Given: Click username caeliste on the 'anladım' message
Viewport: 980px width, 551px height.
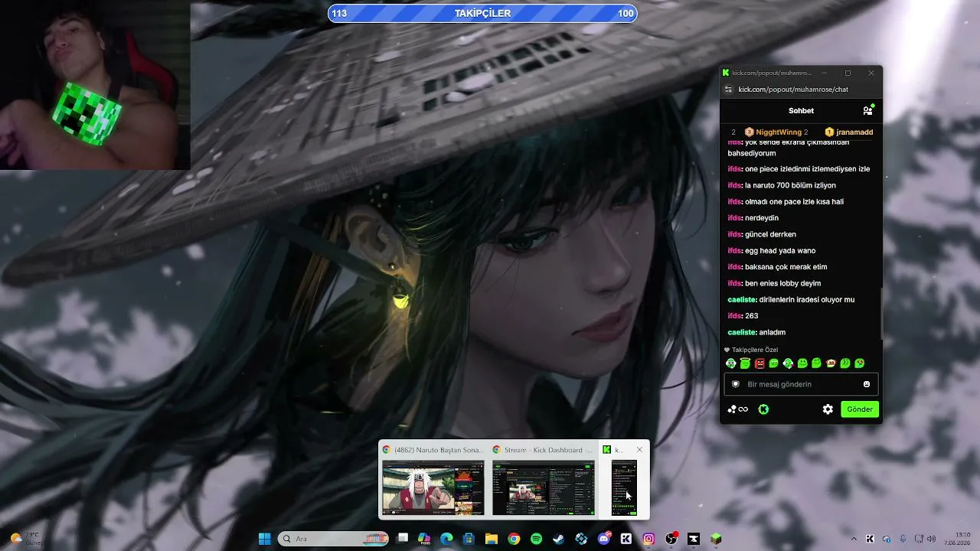Looking at the screenshot, I should coord(741,332).
